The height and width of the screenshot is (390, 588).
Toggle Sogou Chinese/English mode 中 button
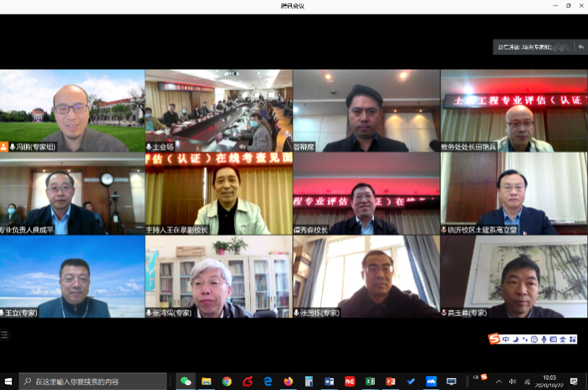[x=506, y=339]
